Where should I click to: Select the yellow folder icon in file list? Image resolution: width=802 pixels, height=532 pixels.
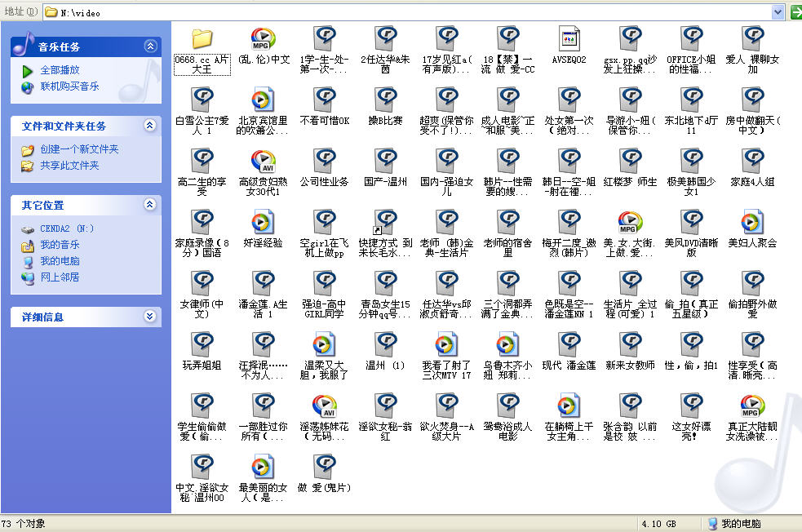[x=202, y=38]
